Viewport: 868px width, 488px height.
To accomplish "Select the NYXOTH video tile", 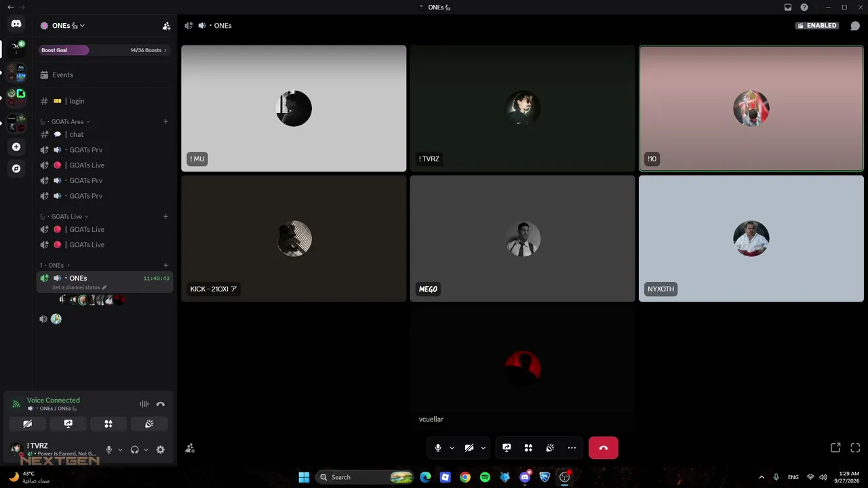I will pyautogui.click(x=751, y=239).
